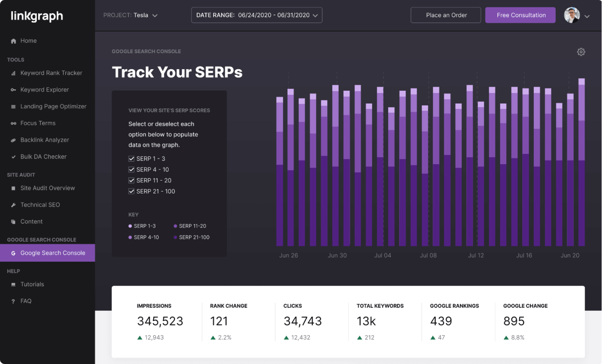Viewport: 603px width, 364px height.
Task: Switch to the Site Audit Overview section
Action: (x=48, y=188)
